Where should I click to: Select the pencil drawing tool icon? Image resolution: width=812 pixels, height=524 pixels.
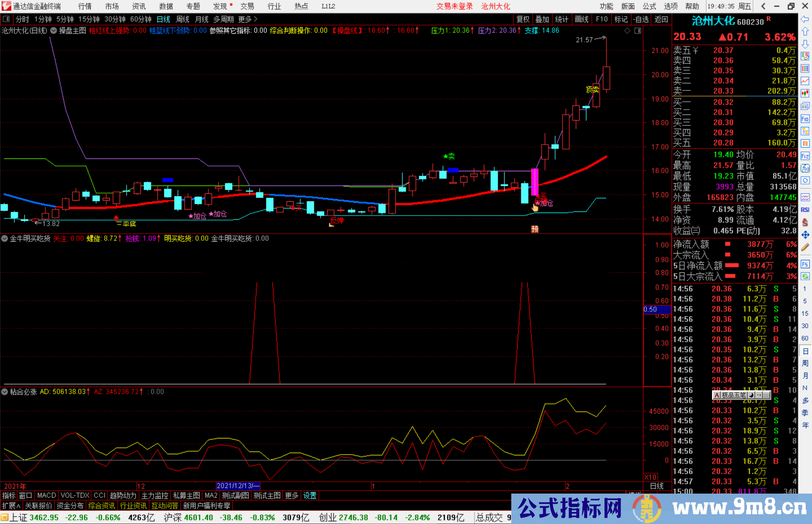click(x=805, y=247)
